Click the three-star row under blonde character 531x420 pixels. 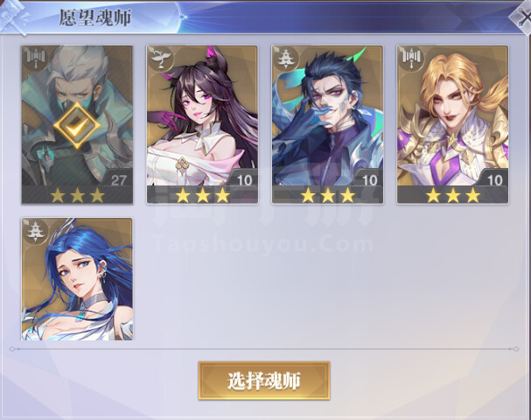pos(453,195)
